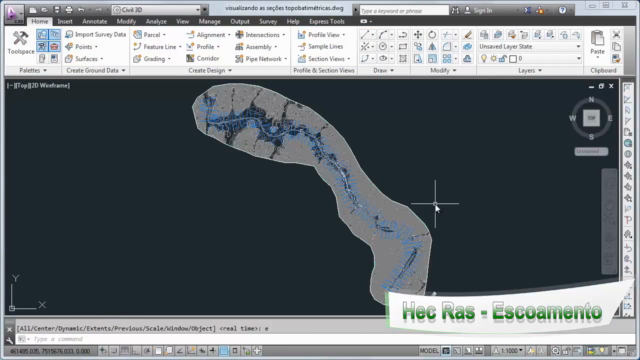640x360 pixels.
Task: Click the Plot printer icon
Action: point(69,10)
